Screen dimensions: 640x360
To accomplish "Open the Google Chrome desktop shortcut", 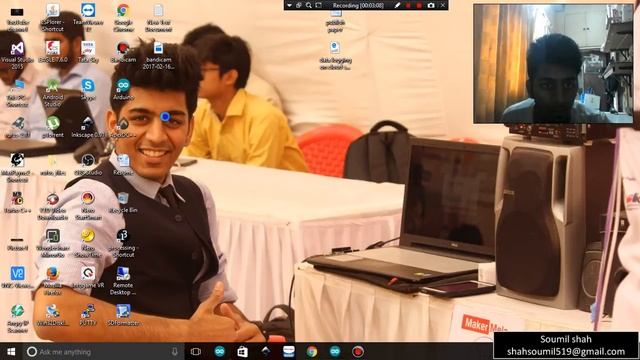I will (123, 18).
